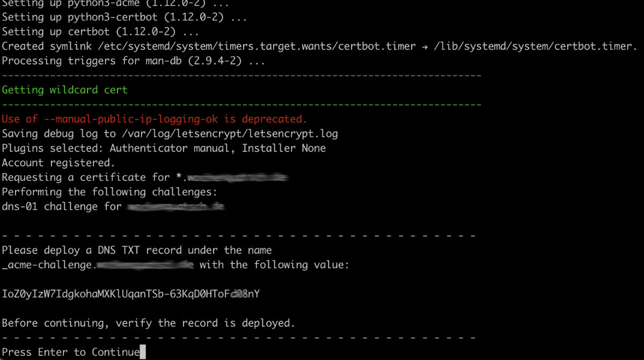This screenshot has height=360, width=644.
Task: Click the red deprecation warning line
Action: pos(155,119)
